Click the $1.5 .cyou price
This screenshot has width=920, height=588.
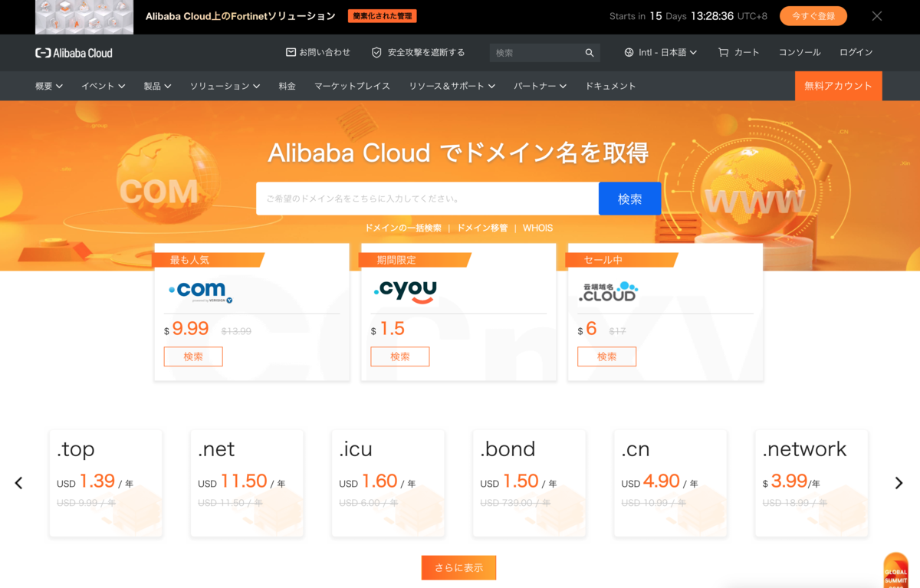(x=388, y=329)
